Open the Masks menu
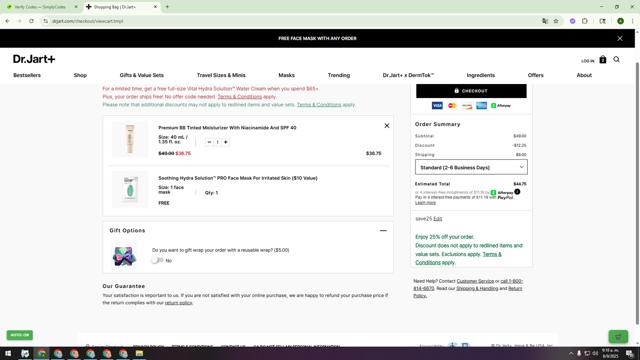The width and height of the screenshot is (640, 360). (287, 75)
